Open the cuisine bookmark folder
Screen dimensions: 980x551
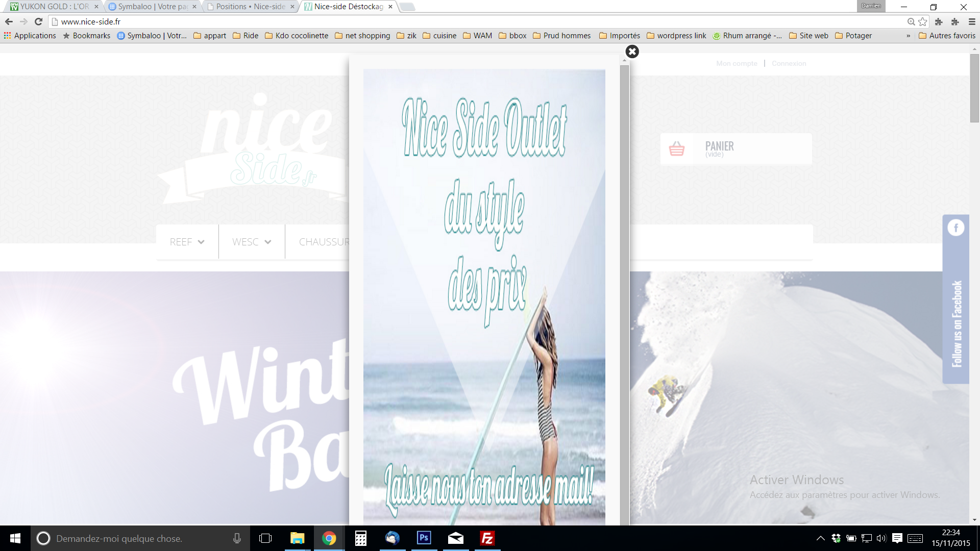pos(439,36)
